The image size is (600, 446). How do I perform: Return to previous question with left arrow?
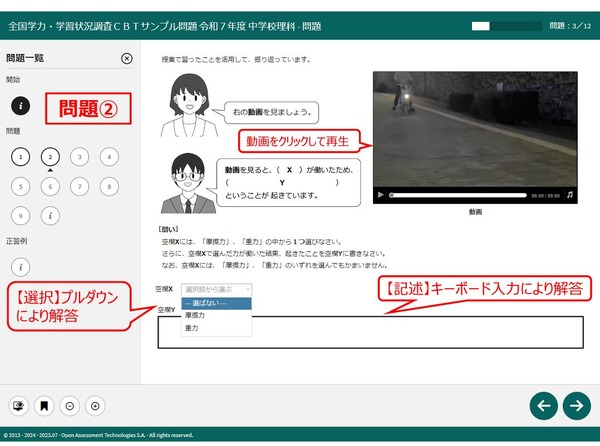click(543, 405)
